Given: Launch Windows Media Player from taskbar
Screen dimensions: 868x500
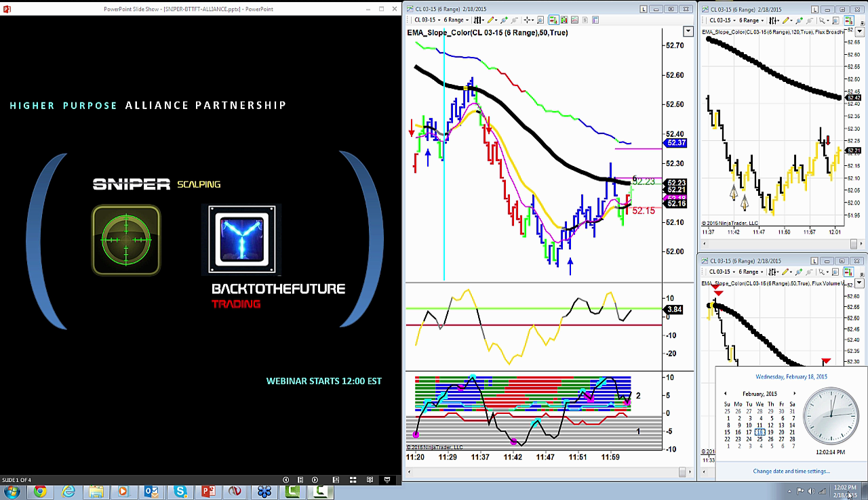Looking at the screenshot, I should point(123,492).
